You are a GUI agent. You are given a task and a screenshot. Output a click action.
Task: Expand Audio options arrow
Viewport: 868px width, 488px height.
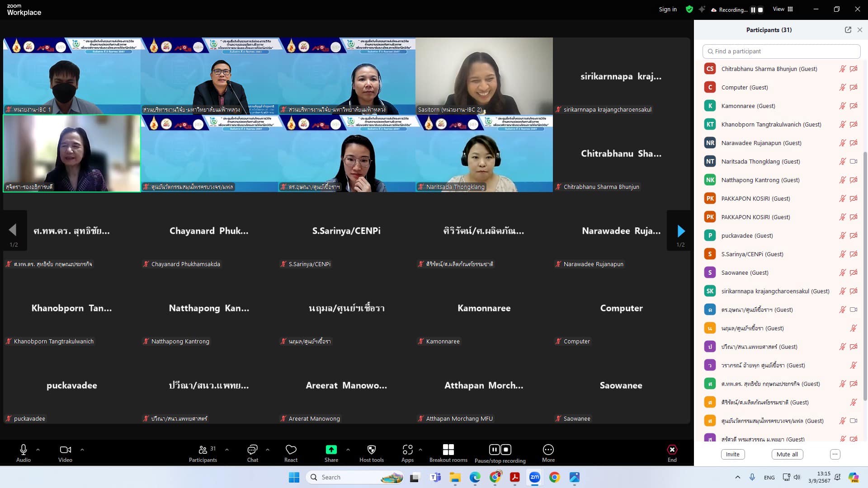38,450
